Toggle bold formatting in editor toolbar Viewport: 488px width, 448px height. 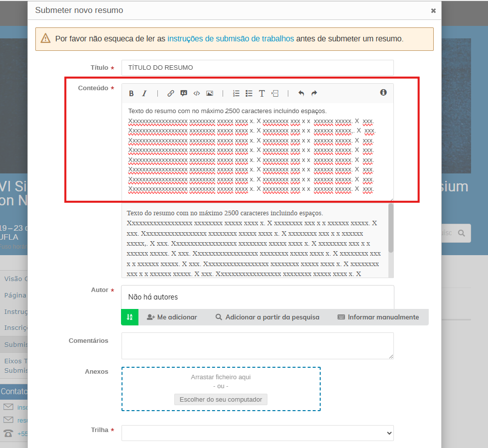131,93
